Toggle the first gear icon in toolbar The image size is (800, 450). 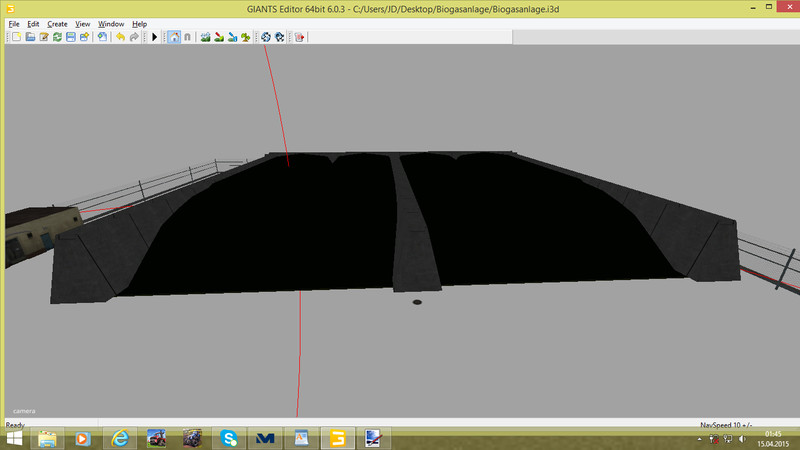pyautogui.click(x=265, y=37)
